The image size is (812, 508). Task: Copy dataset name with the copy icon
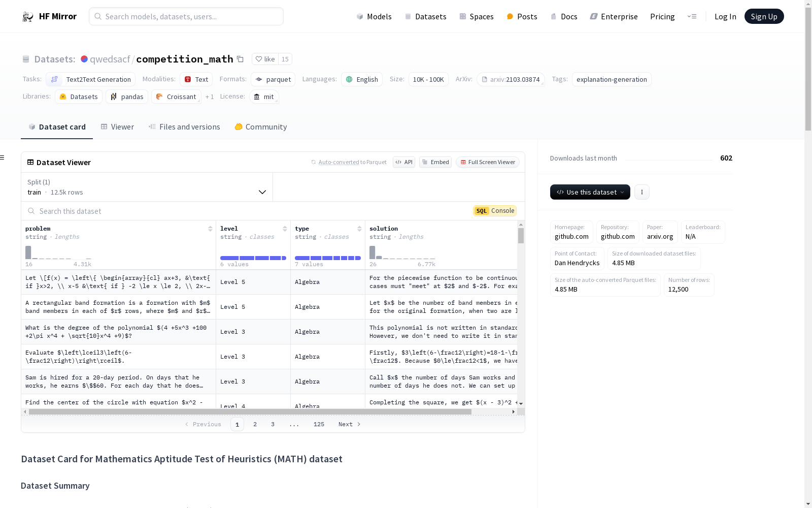coord(241,59)
